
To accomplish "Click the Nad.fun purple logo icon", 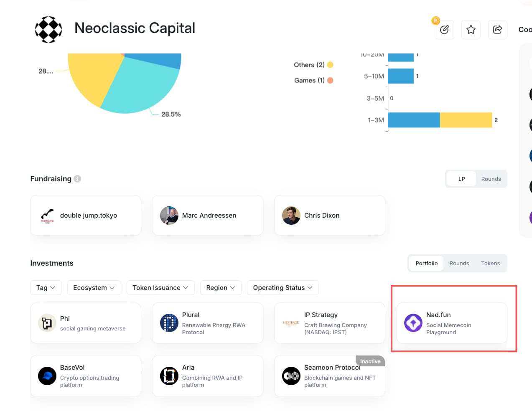I will [x=413, y=323].
